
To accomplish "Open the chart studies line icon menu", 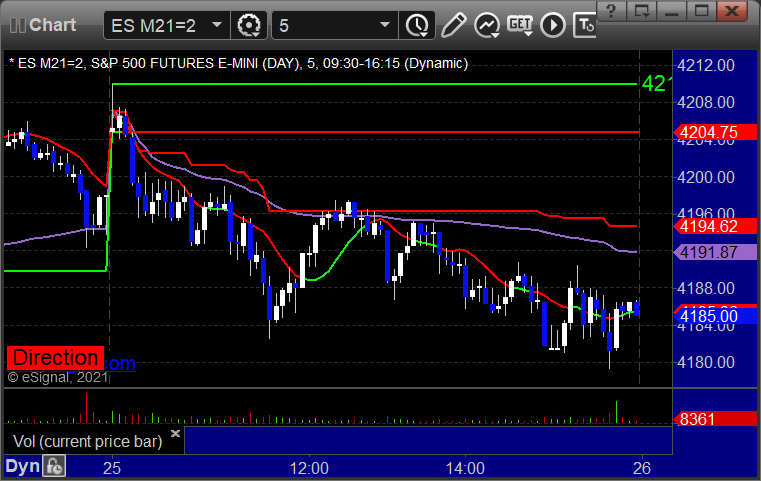I will (487, 25).
